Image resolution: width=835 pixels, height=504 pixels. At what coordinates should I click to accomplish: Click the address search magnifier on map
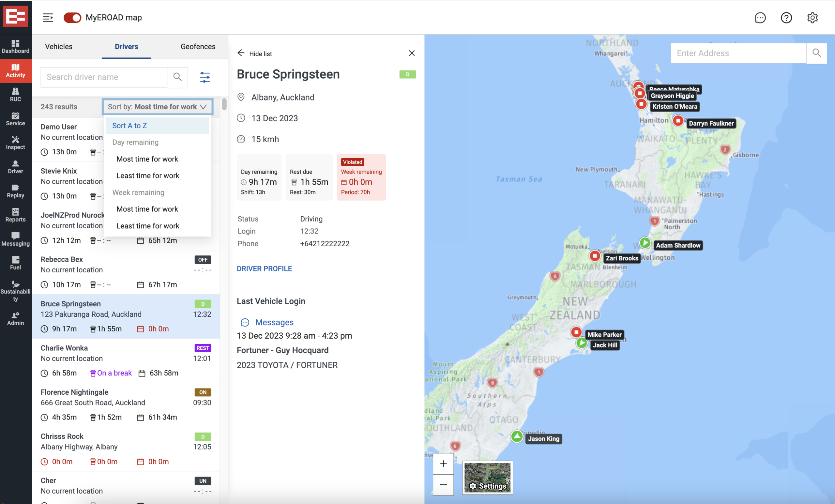click(816, 53)
